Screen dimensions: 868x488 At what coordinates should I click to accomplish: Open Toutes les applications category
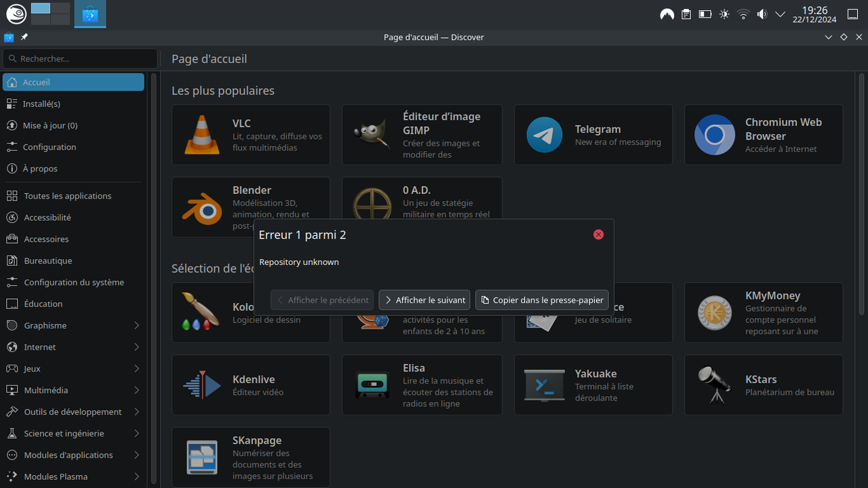(73, 196)
